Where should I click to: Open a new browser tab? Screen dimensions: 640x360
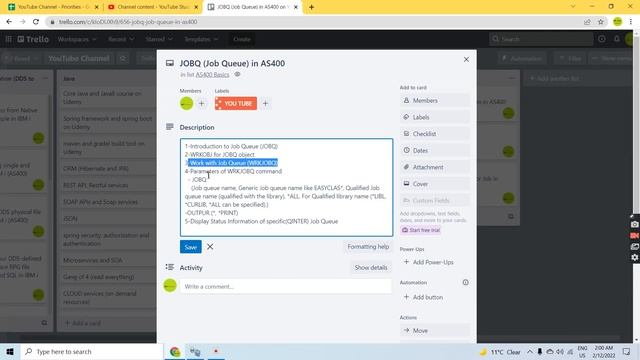click(311, 7)
